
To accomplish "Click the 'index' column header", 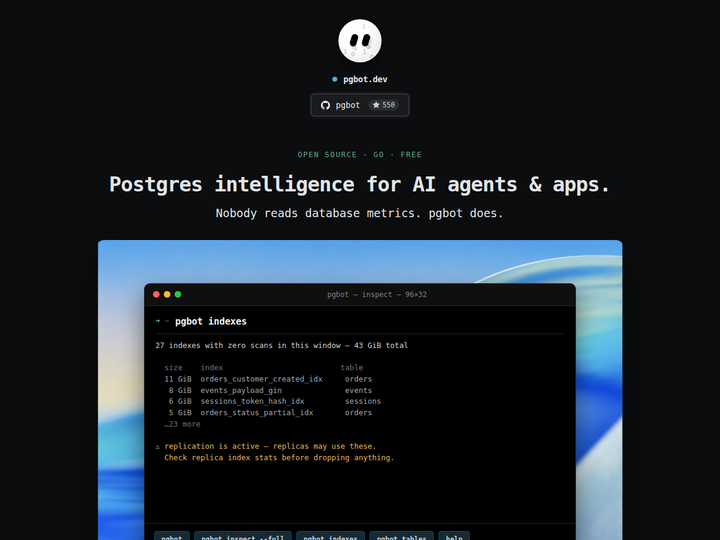I will coord(212,368).
